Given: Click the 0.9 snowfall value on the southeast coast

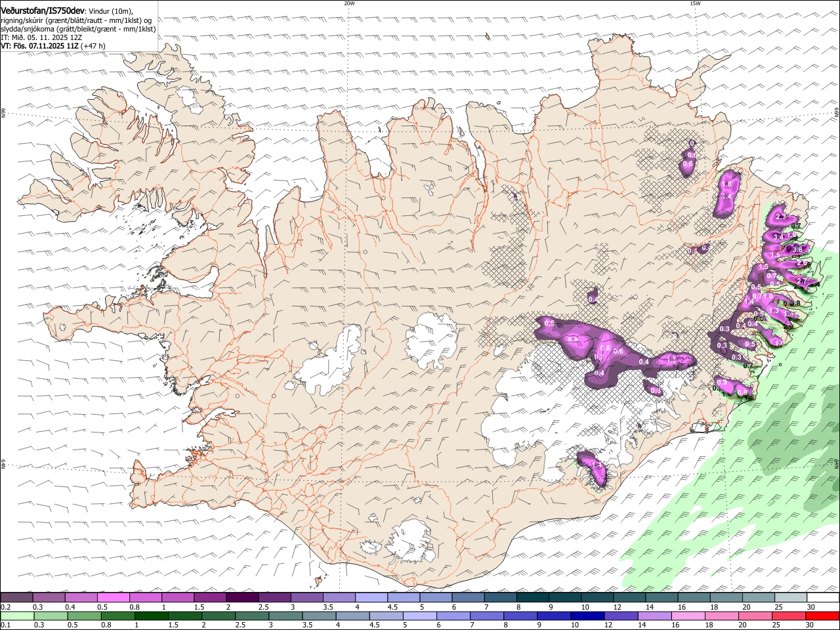Looking at the screenshot, I should [722, 382].
